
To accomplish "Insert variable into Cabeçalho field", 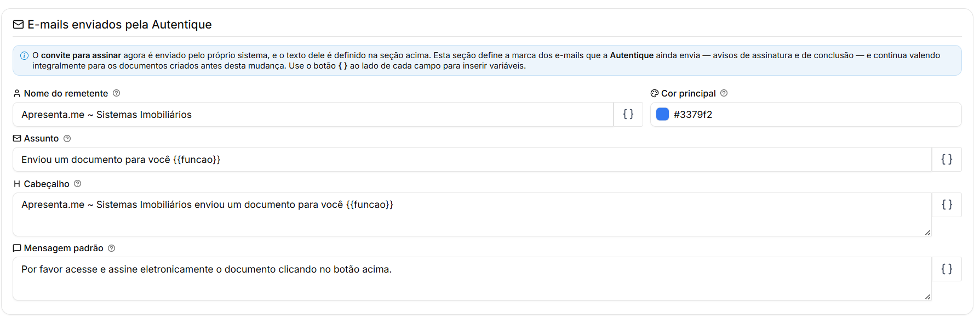I will click(x=946, y=205).
